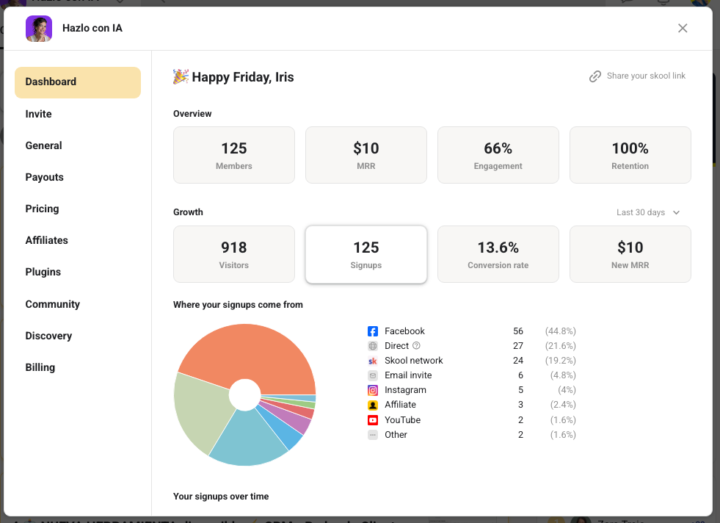
Task: Select the 125 Members card
Action: (x=234, y=155)
